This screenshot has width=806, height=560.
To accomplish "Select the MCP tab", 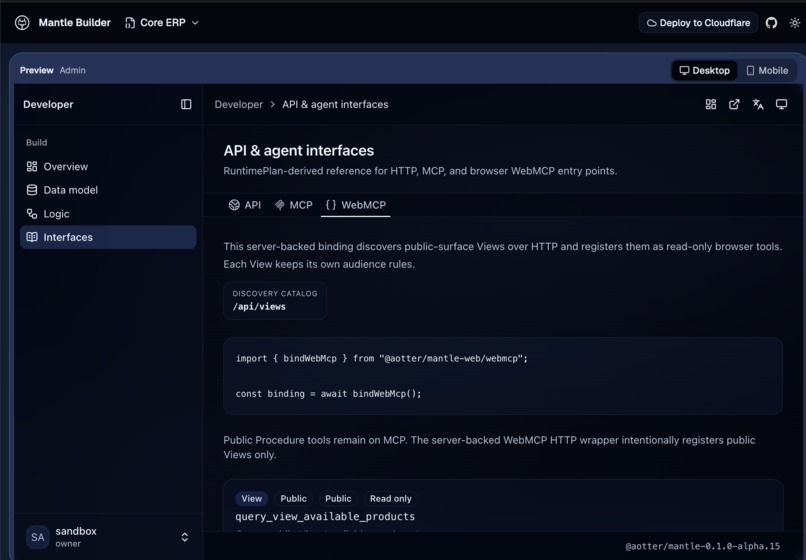I will point(294,205).
